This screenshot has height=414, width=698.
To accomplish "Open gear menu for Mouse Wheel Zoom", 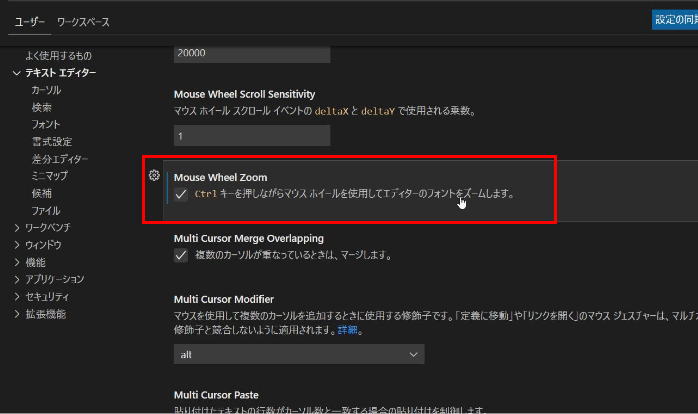I will pyautogui.click(x=154, y=175).
